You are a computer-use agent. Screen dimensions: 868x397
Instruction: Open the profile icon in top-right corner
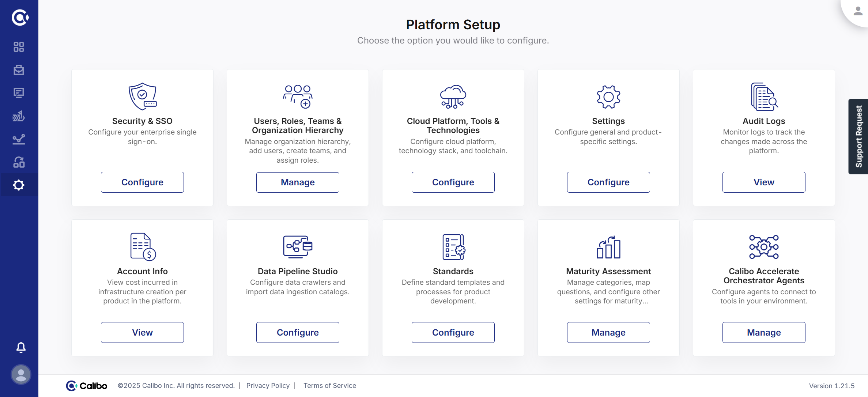[x=858, y=11]
